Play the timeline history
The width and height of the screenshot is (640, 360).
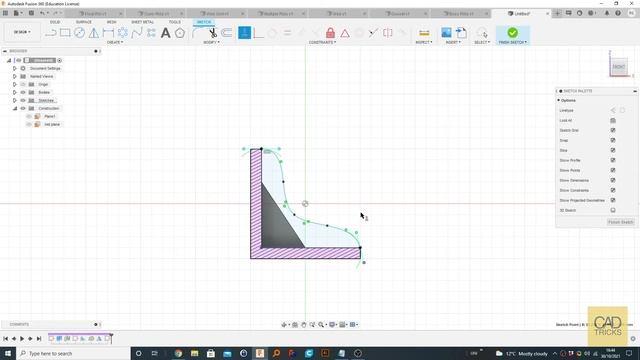point(22,339)
